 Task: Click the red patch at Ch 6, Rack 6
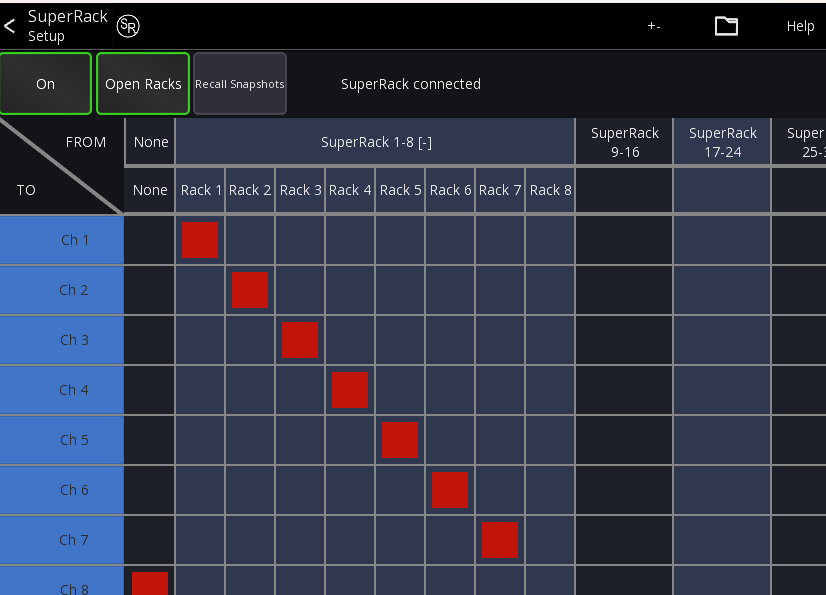[450, 490]
